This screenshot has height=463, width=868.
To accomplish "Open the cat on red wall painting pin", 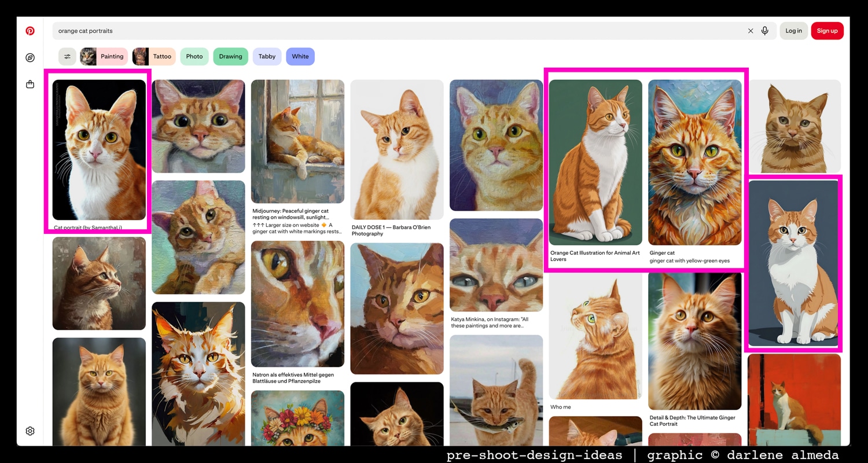I will [x=794, y=400].
